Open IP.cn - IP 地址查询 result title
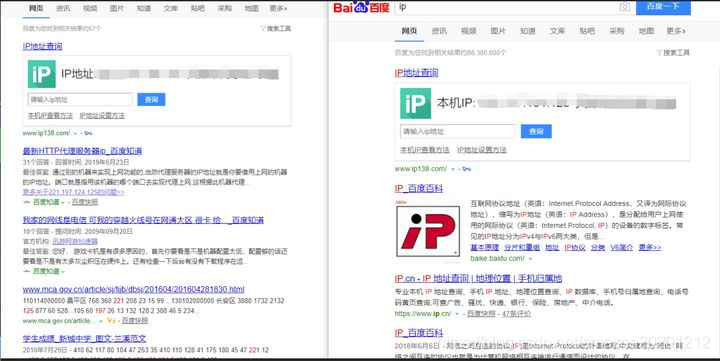The height and width of the screenshot is (361, 720). (478, 278)
